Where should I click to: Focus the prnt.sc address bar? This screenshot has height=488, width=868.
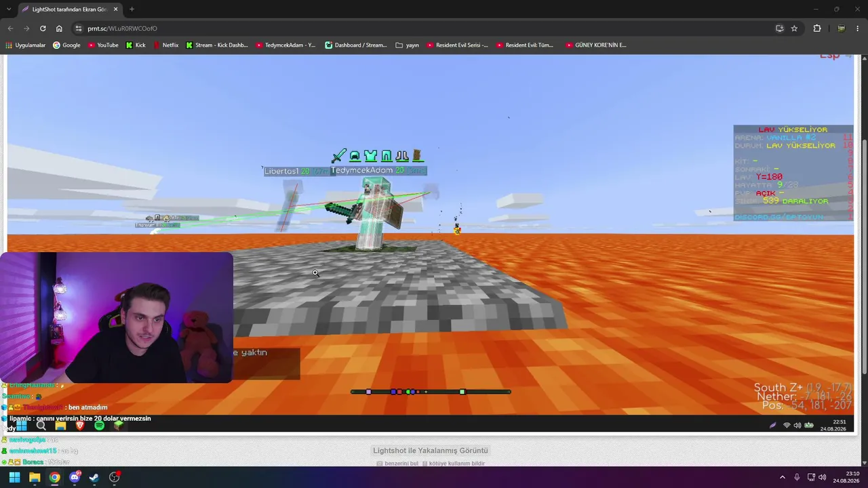[x=427, y=28]
